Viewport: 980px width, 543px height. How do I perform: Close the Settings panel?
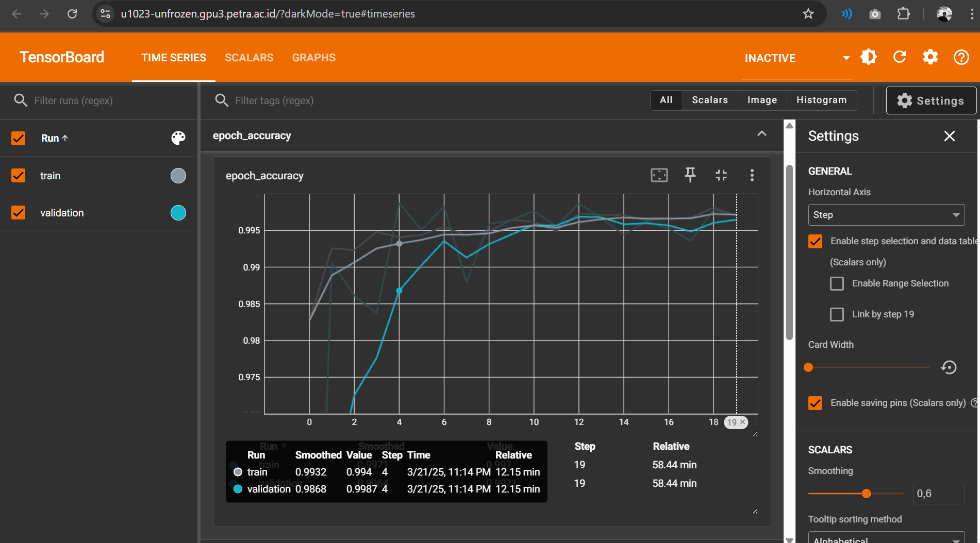coord(949,136)
